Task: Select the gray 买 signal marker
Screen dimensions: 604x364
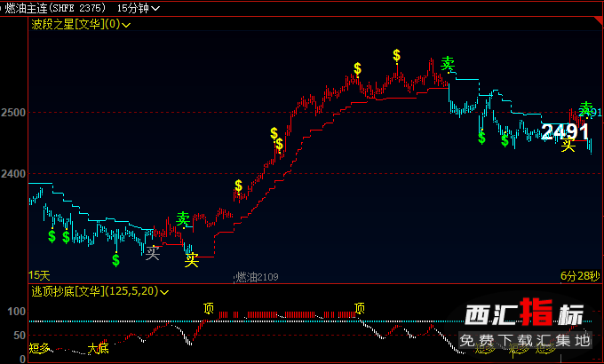Action: tap(153, 252)
